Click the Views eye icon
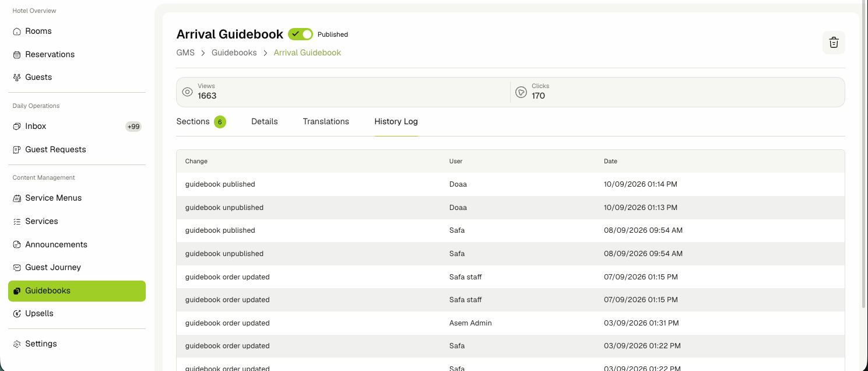The image size is (868, 371). tap(187, 92)
